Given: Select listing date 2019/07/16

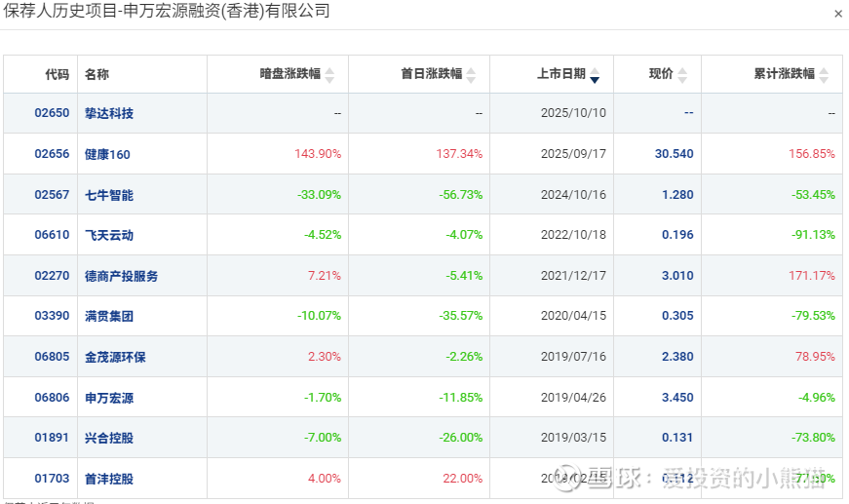Looking at the screenshot, I should 573,356.
